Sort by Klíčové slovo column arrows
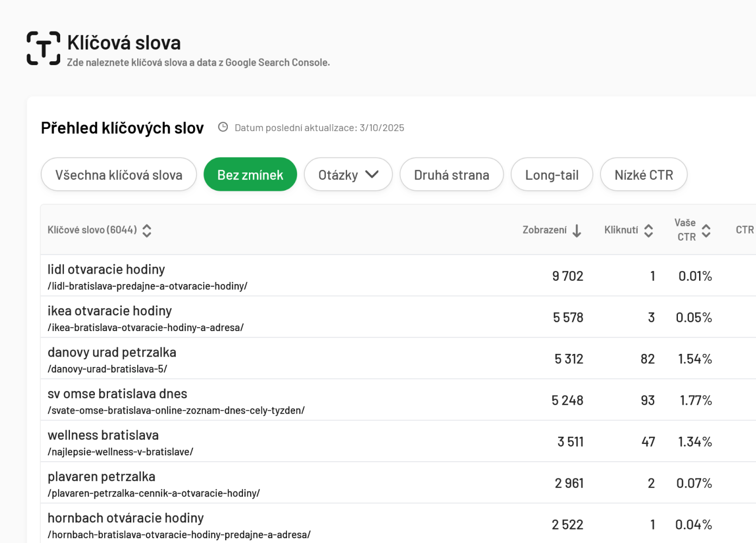This screenshot has width=756, height=543. [x=147, y=230]
